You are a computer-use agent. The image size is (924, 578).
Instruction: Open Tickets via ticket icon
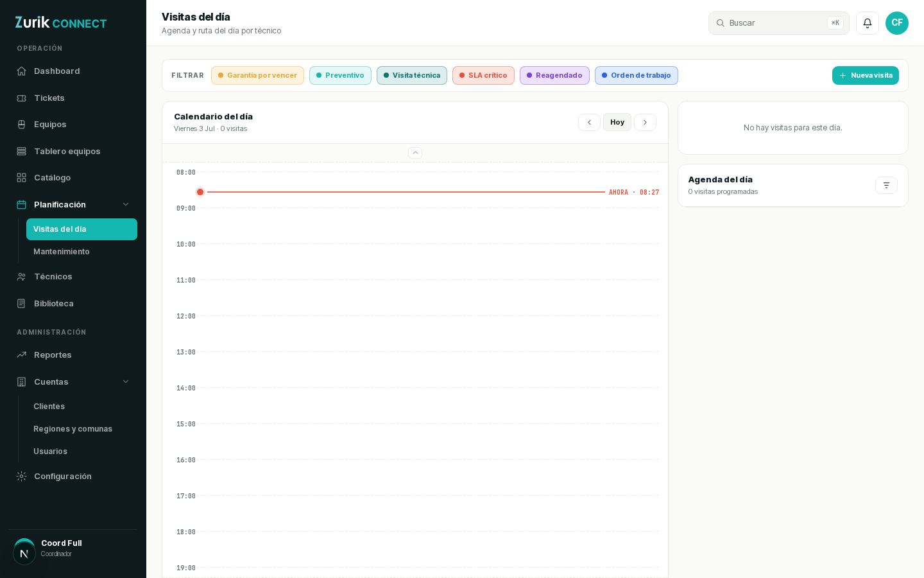[22, 98]
